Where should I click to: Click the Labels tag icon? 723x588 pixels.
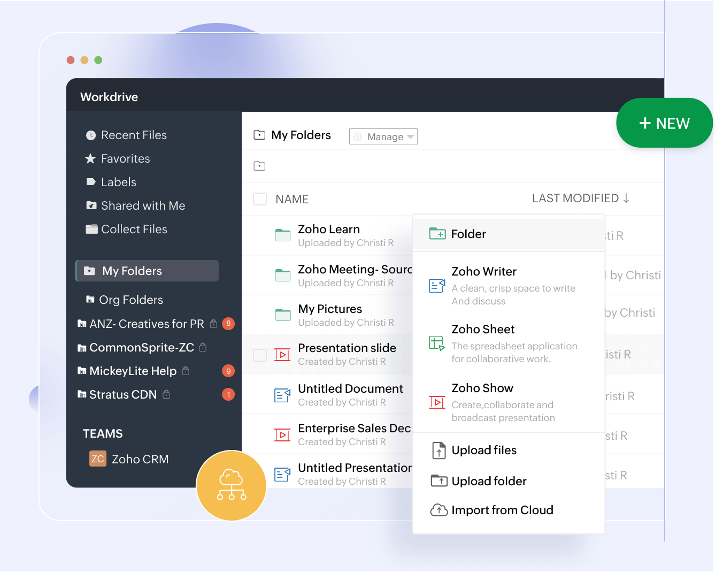click(91, 182)
